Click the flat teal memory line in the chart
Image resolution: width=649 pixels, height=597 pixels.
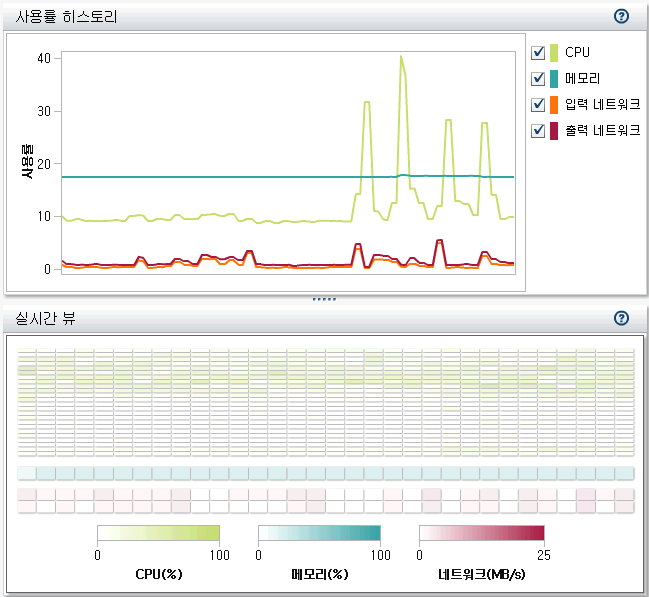coord(200,177)
